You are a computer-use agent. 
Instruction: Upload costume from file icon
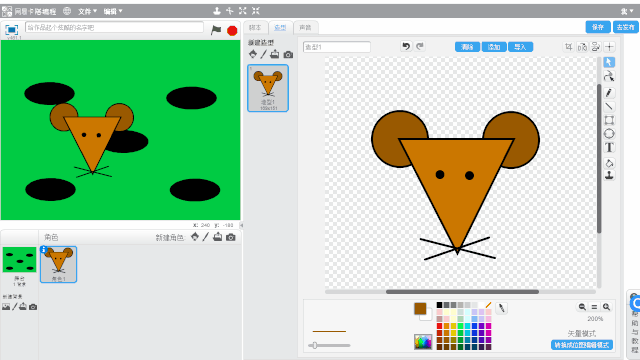coord(275,54)
